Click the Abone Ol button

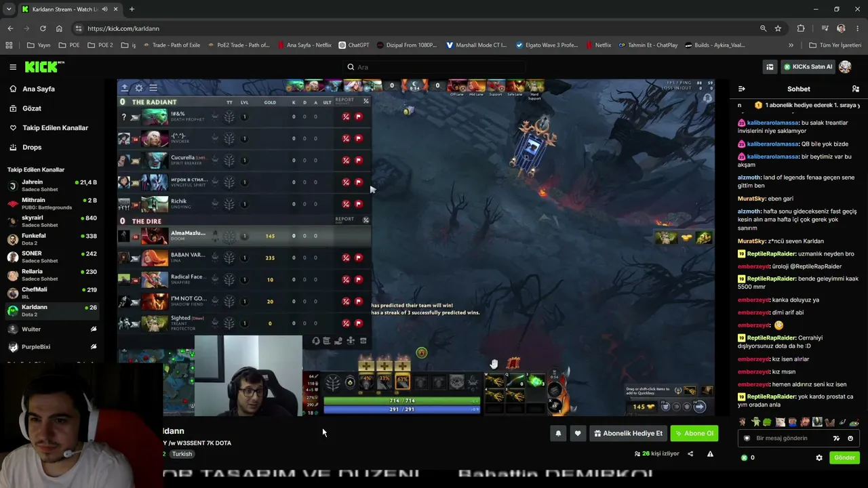694,433
